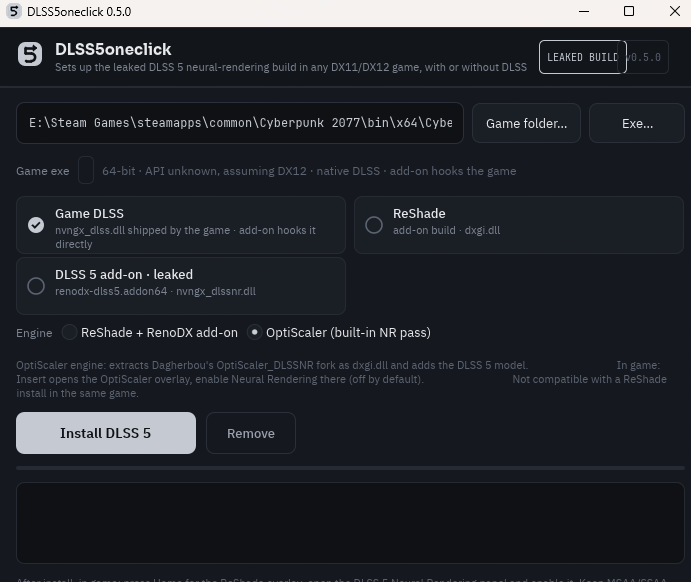This screenshot has width=691, height=582.
Task: Click the 'Engine' label
Action: [34, 333]
